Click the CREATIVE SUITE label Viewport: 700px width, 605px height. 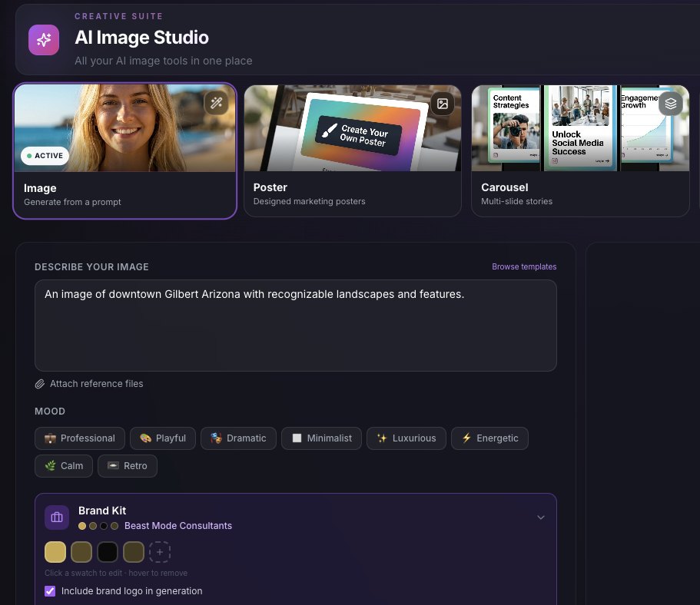(119, 16)
